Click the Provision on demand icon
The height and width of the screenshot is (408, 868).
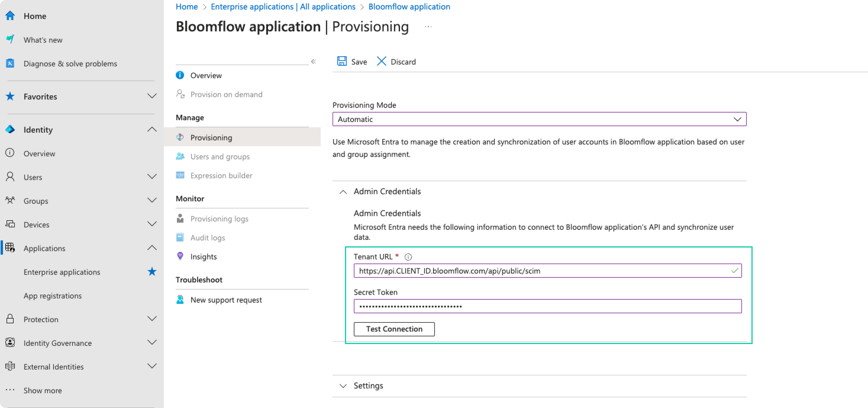(x=180, y=94)
